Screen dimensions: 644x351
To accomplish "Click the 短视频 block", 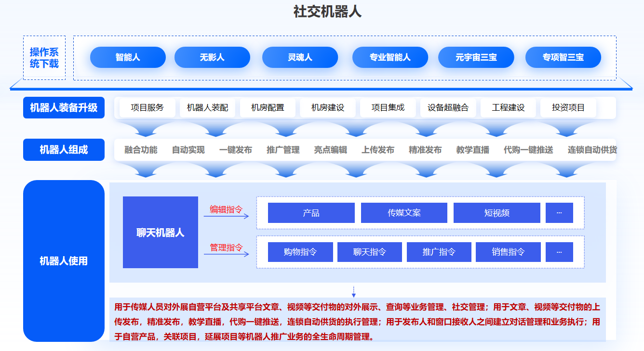I will [497, 213].
